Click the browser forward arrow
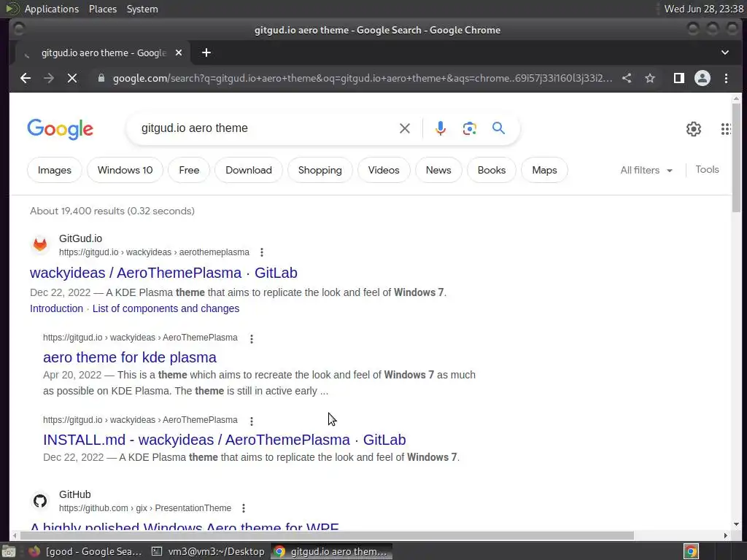 [x=49, y=78]
